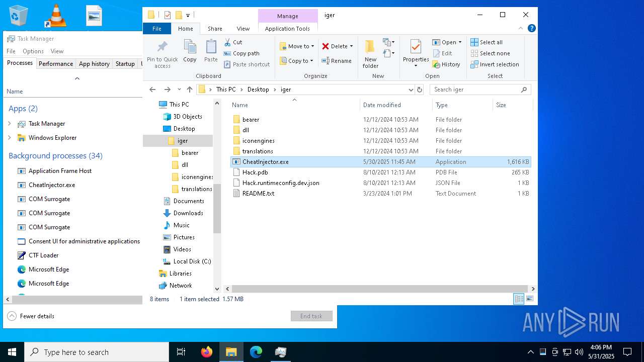Open the Copy to dropdown
Screen dimensions: 644x362
coord(297,61)
